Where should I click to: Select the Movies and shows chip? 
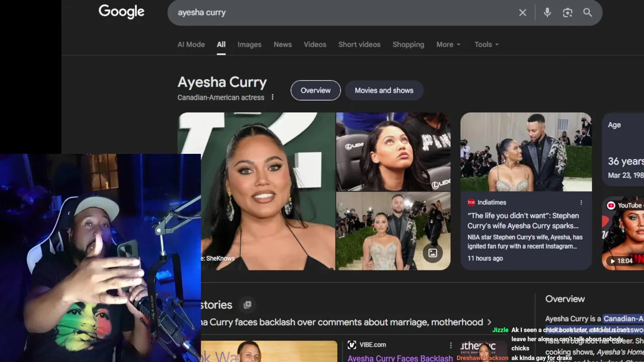click(x=384, y=90)
